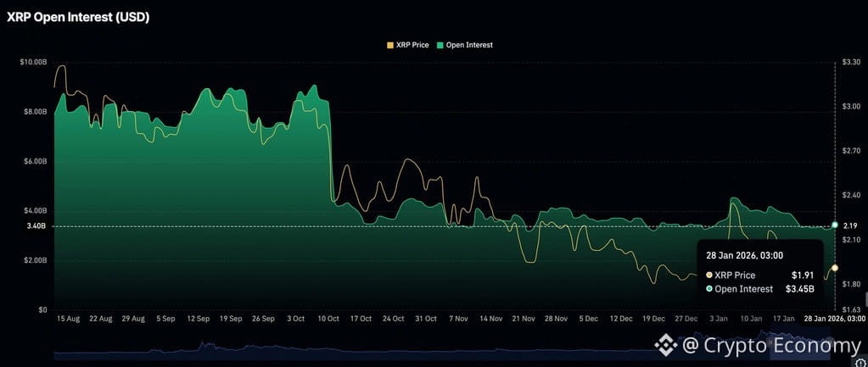The width and height of the screenshot is (868, 367).
Task: Click the $4.00B left axis label
Action: coord(36,211)
